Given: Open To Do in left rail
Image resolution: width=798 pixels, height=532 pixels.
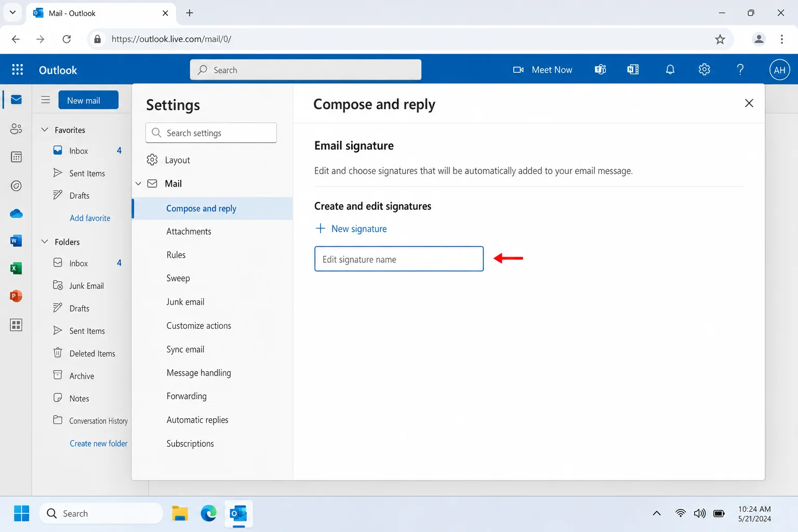Looking at the screenshot, I should (x=16, y=185).
